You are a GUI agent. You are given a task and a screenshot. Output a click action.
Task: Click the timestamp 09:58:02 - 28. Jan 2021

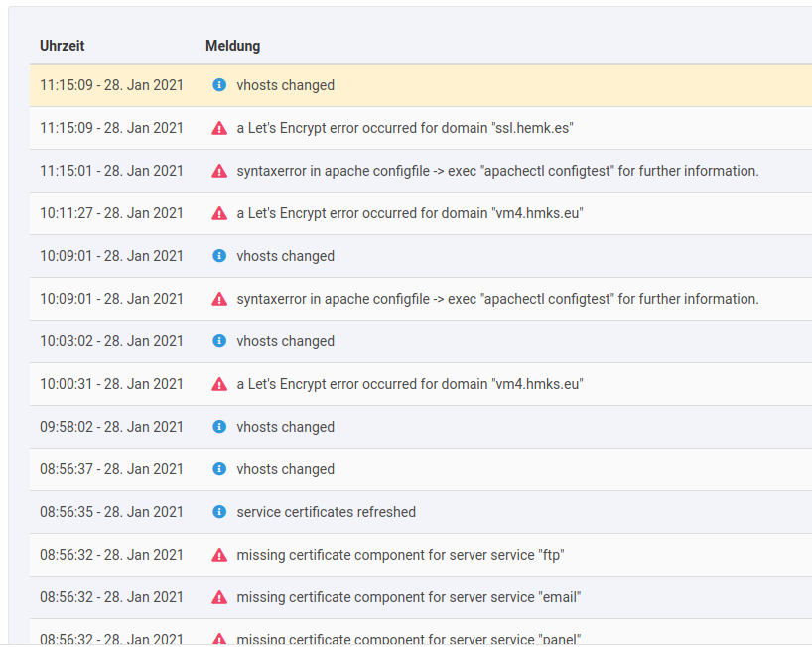[111, 427]
